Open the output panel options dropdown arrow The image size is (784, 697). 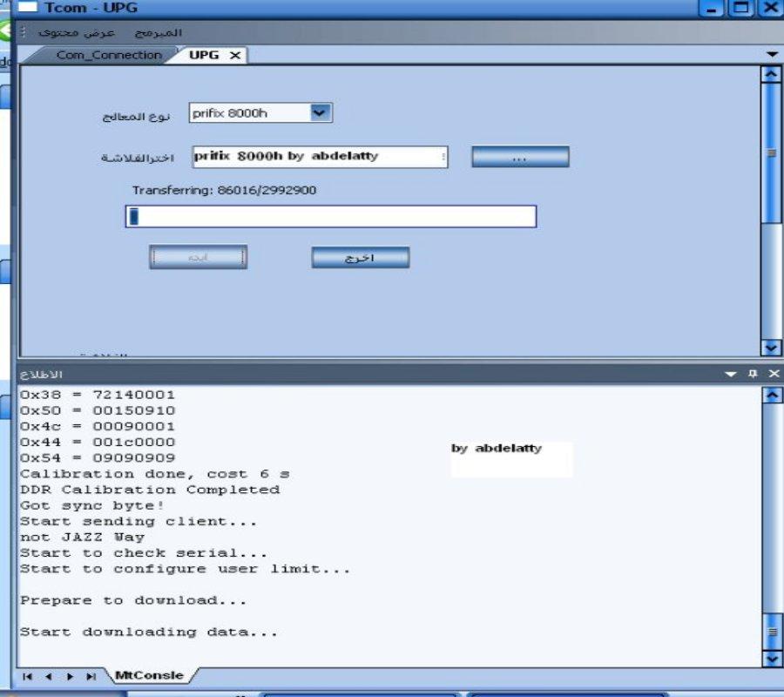click(731, 374)
